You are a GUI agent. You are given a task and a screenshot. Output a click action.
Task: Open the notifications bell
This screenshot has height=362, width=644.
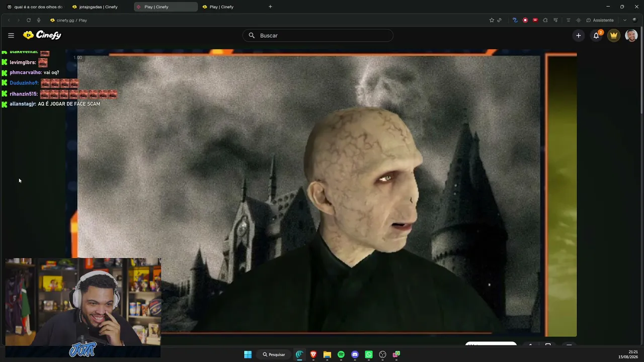(596, 35)
